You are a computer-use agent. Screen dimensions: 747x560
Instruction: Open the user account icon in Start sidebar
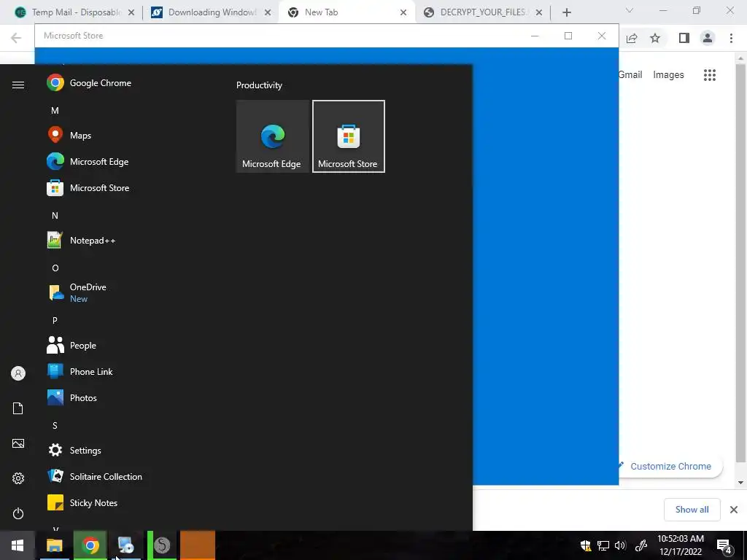[x=18, y=373]
